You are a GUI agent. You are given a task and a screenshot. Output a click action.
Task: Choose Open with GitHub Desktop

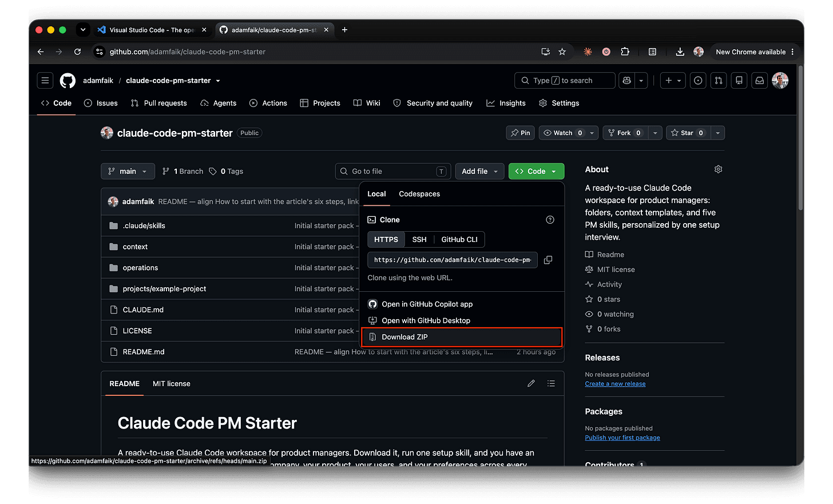(462, 320)
